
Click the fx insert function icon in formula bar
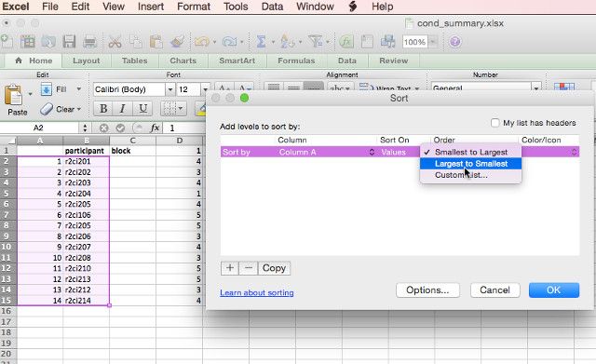tap(155, 128)
